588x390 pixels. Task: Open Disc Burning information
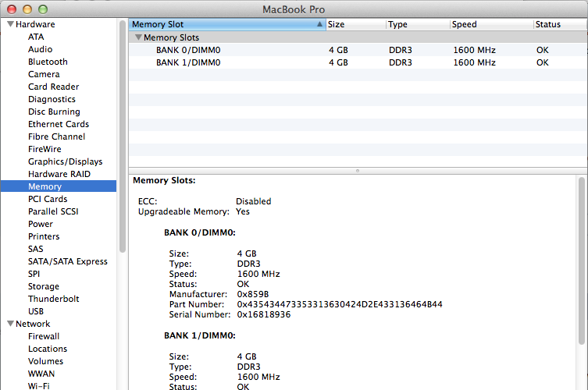tap(54, 112)
